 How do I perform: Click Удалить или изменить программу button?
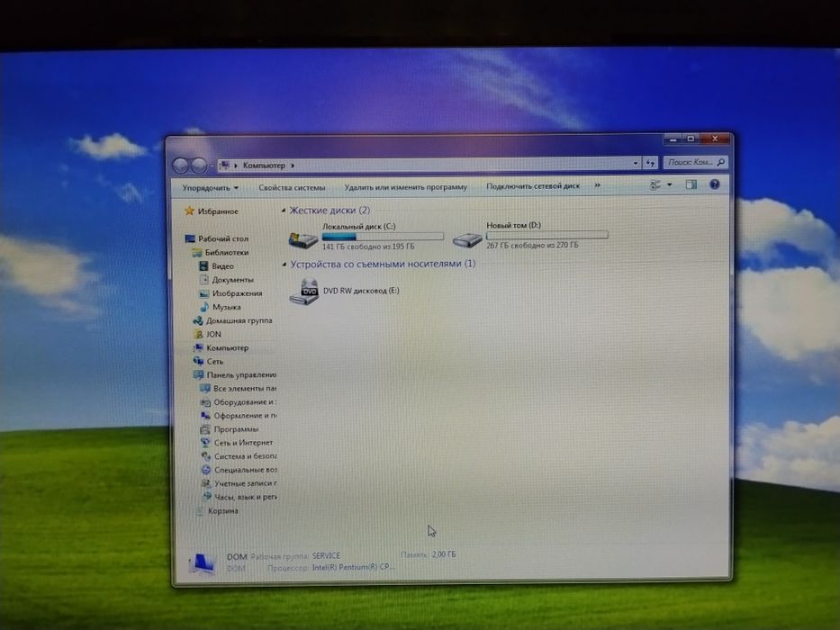click(405, 187)
